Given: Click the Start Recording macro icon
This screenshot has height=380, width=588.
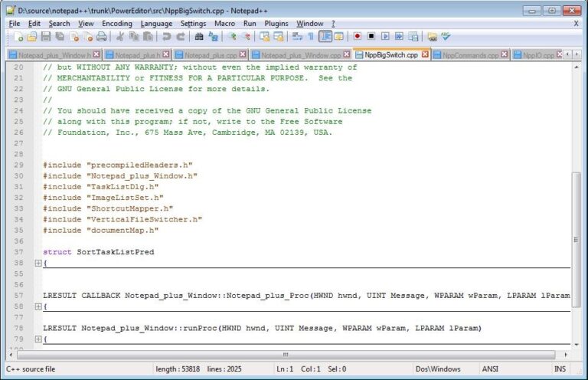Looking at the screenshot, I should tap(358, 36).
